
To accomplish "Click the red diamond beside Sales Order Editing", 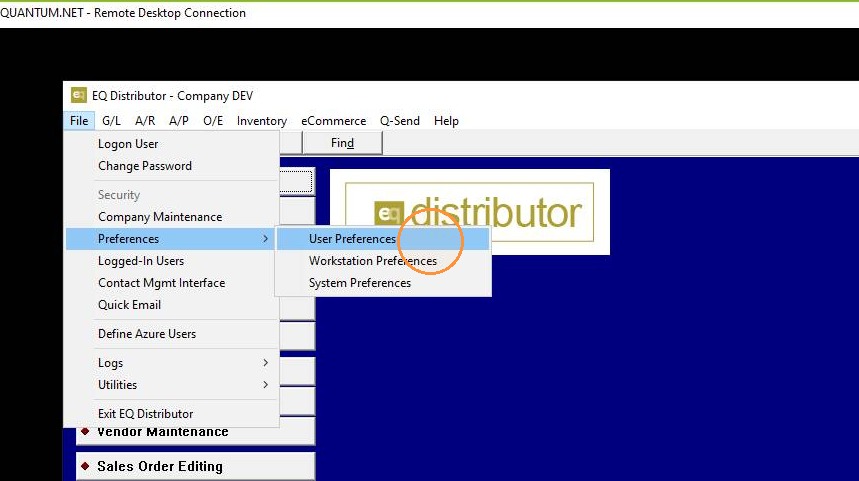I will [85, 466].
